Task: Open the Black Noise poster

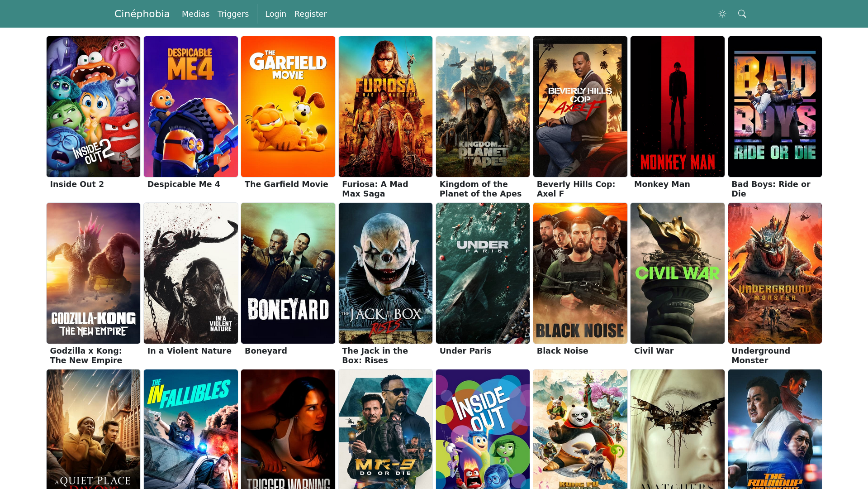Action: point(580,273)
